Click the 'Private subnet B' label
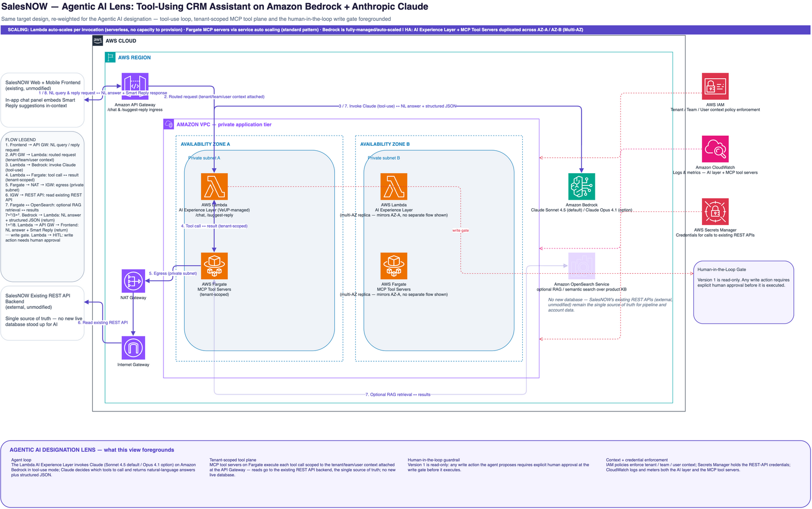Screen dimensions: 812x509 point(384,158)
